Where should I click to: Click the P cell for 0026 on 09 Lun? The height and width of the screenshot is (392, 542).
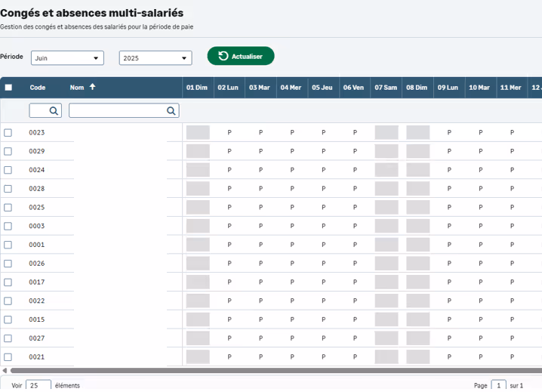(x=449, y=264)
